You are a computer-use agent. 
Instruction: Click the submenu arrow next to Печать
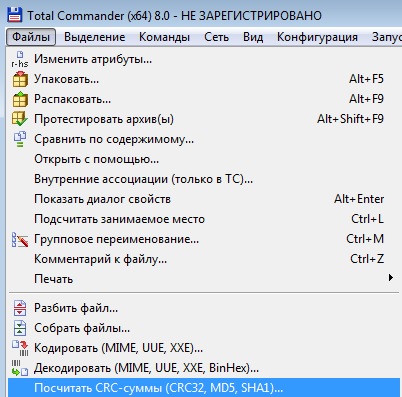tap(391, 278)
